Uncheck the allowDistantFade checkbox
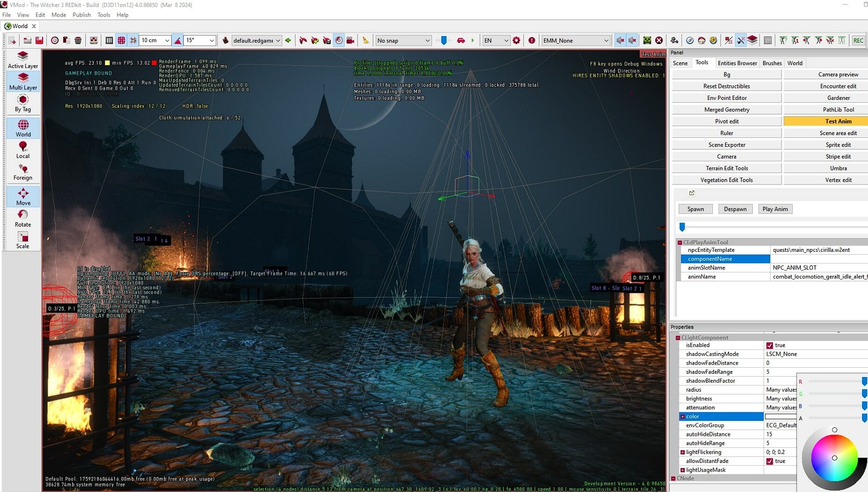The width and height of the screenshot is (868, 492). click(769, 461)
